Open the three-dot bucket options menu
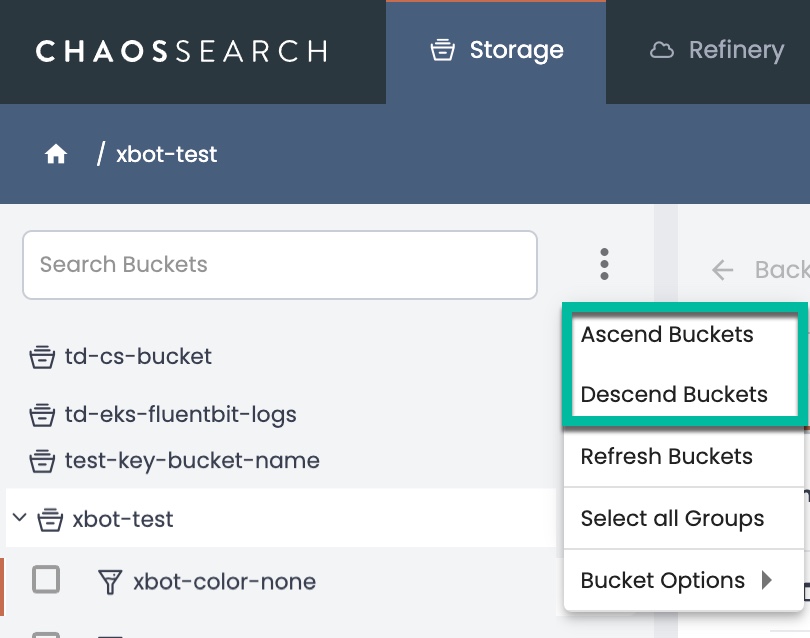810x638 pixels. click(x=604, y=264)
